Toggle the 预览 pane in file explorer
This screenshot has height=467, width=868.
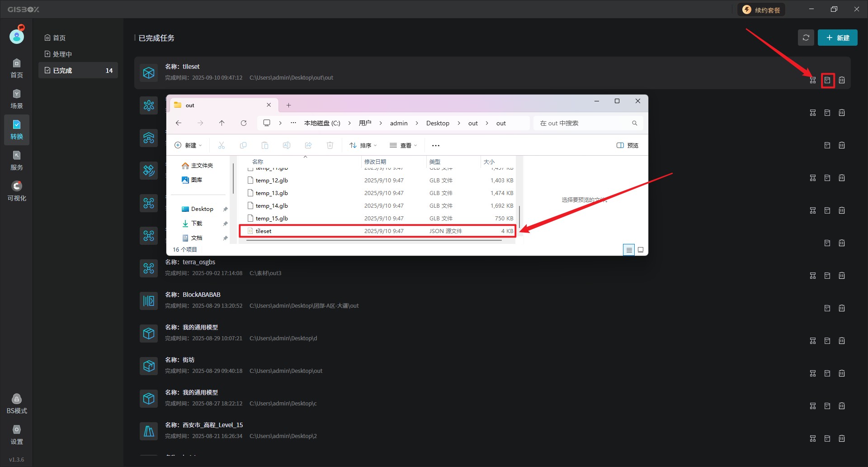click(627, 145)
